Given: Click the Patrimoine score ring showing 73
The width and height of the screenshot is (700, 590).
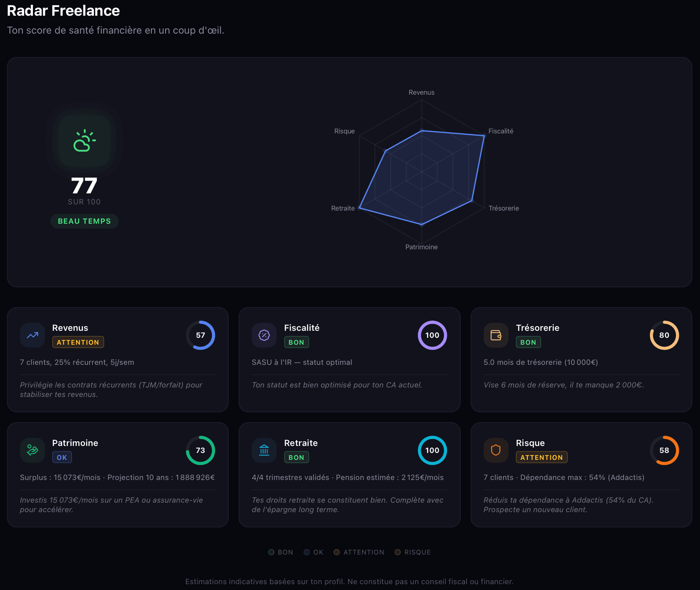Looking at the screenshot, I should coord(200,450).
